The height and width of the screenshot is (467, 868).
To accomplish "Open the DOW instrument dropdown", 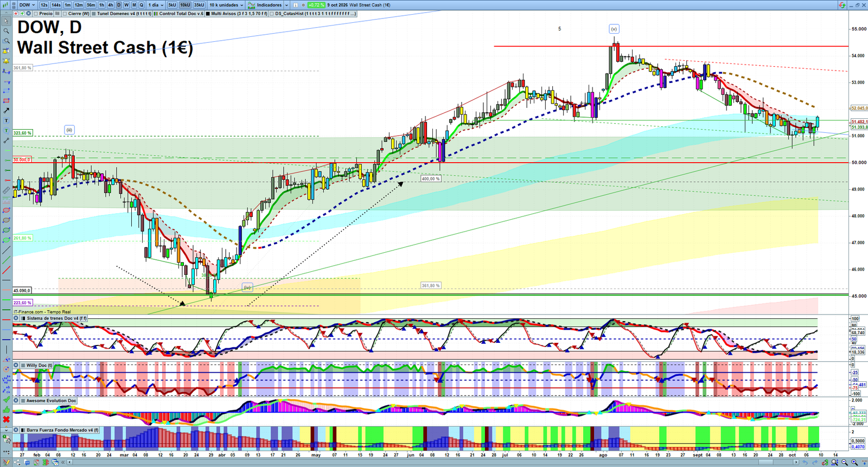I will [27, 5].
